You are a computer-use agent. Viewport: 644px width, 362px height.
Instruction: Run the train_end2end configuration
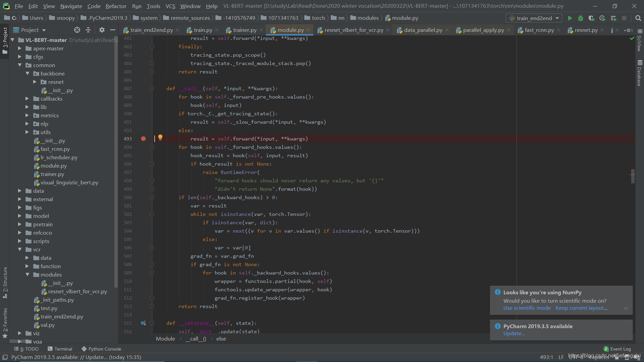(570, 18)
